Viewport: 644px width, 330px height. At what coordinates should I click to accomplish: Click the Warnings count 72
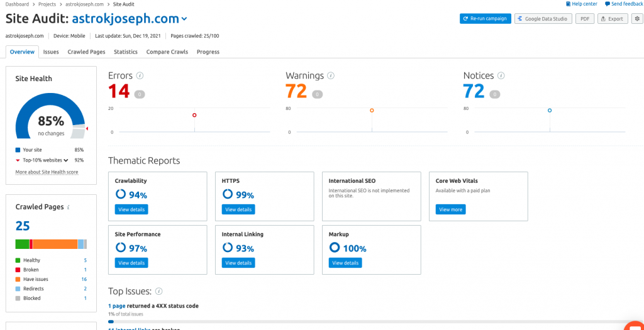tap(297, 91)
